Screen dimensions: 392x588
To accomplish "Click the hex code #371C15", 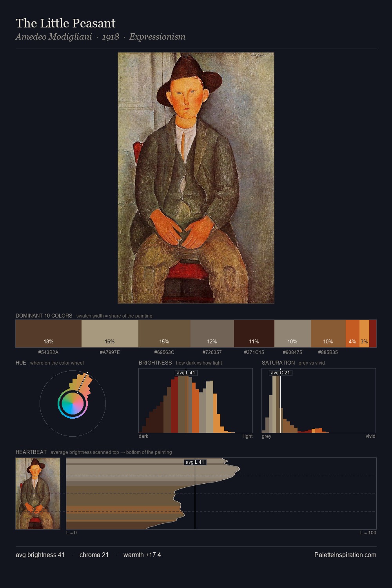I will [x=254, y=352].
